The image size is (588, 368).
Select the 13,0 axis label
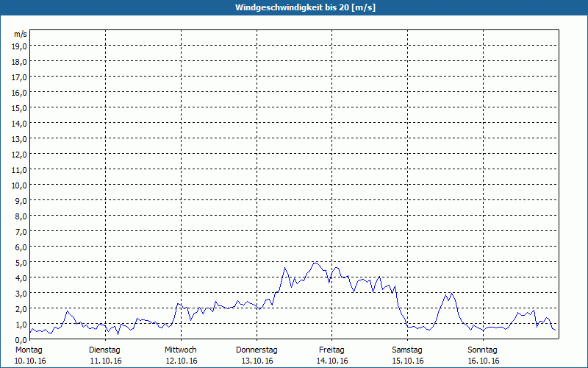click(x=19, y=139)
